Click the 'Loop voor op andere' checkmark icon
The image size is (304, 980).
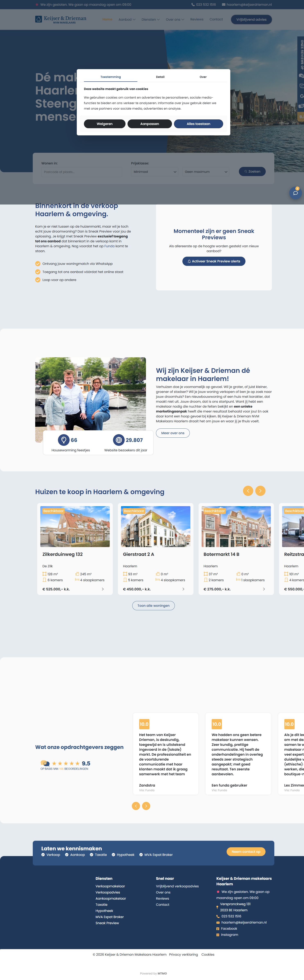coord(38,280)
